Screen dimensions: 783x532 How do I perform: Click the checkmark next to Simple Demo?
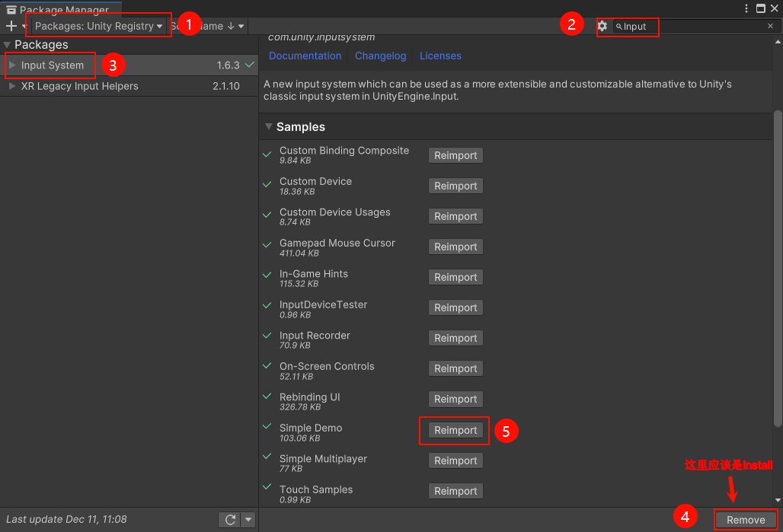(x=267, y=426)
